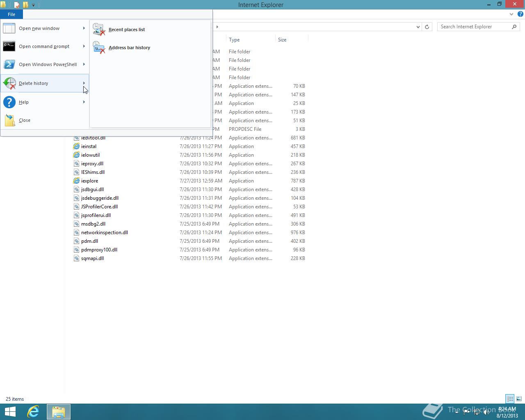Expand Help submenu arrow
This screenshot has height=420, width=525.
[x=84, y=102]
